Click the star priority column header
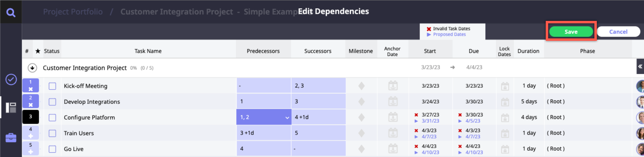 coord(38,51)
